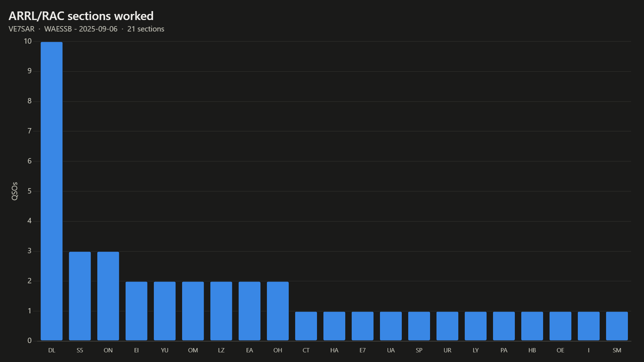This screenshot has width=644, height=362.
Task: Select the EA bar
Action: point(249,311)
